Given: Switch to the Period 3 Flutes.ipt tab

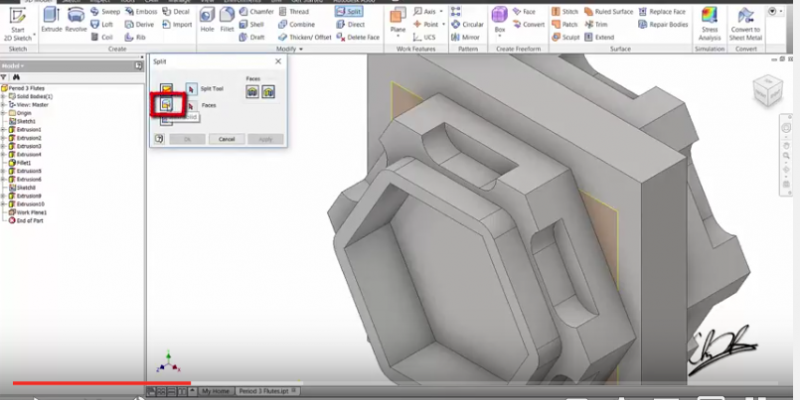Looking at the screenshot, I should [x=265, y=391].
